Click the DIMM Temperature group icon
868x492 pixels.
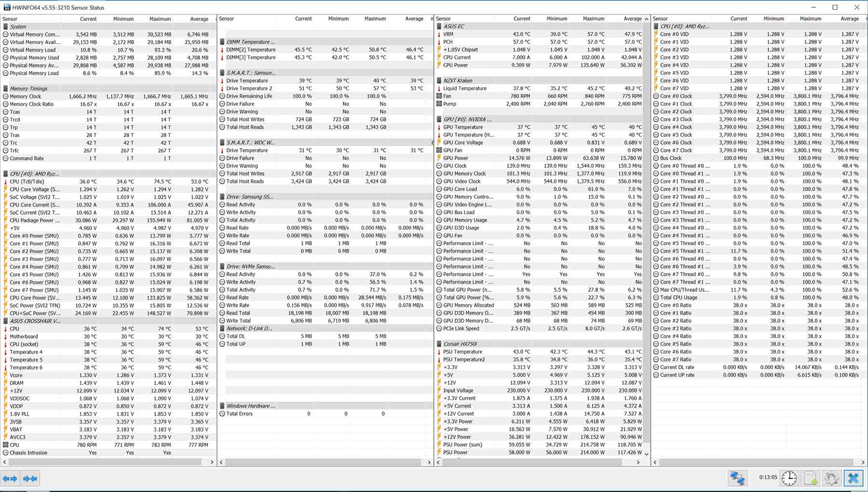click(222, 42)
